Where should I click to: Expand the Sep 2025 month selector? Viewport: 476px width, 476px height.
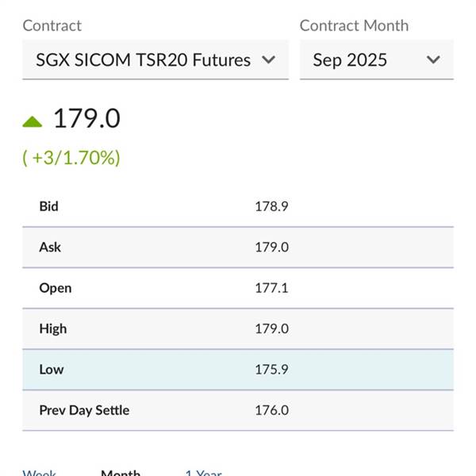coord(377,59)
